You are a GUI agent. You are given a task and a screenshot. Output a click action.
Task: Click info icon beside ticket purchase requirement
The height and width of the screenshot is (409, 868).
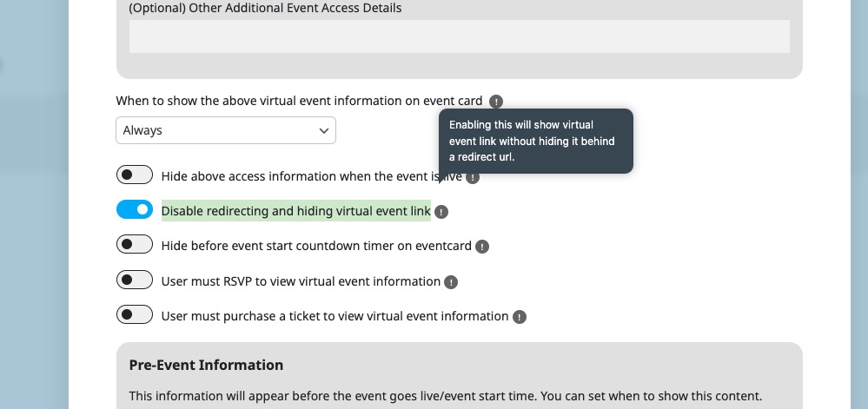(519, 317)
